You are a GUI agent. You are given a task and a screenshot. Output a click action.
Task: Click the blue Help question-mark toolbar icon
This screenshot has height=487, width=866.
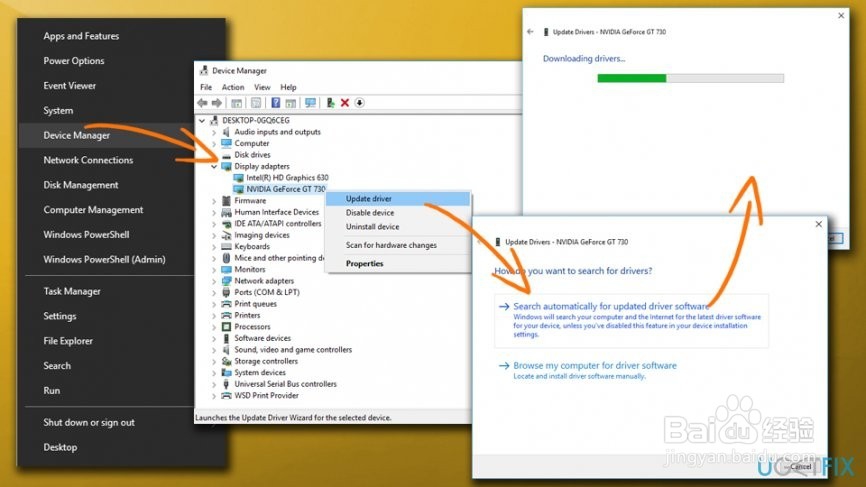click(x=276, y=103)
